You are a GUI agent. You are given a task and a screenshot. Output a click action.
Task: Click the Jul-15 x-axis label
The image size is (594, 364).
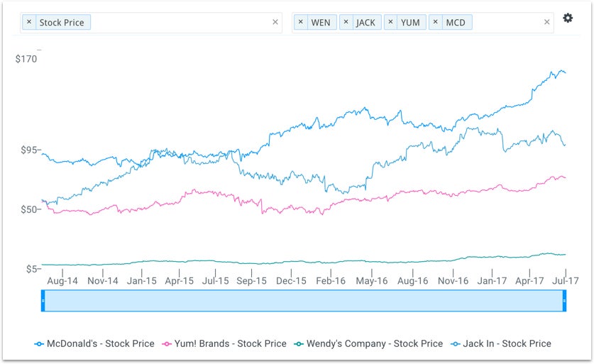pos(216,281)
